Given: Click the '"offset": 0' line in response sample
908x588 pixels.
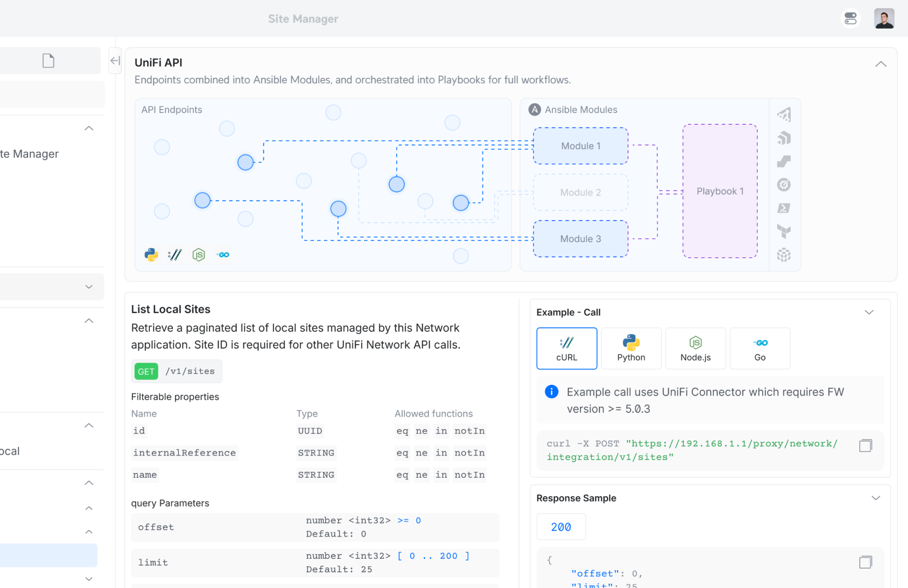Looking at the screenshot, I should coord(607,573).
